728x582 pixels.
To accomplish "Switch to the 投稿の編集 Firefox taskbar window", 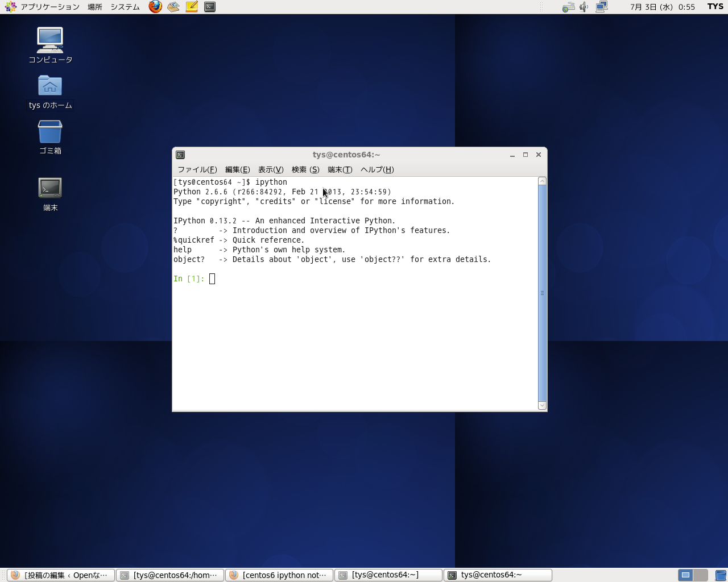I will [61, 575].
